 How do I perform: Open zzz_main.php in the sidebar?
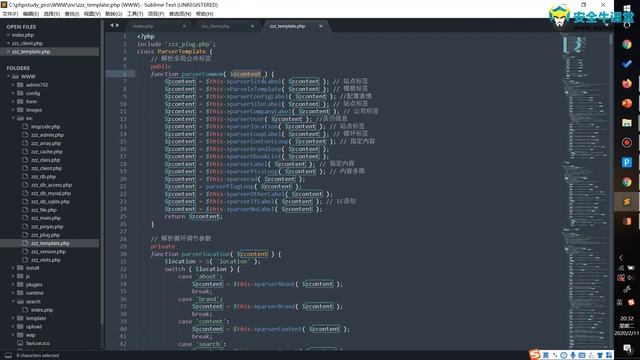point(46,218)
